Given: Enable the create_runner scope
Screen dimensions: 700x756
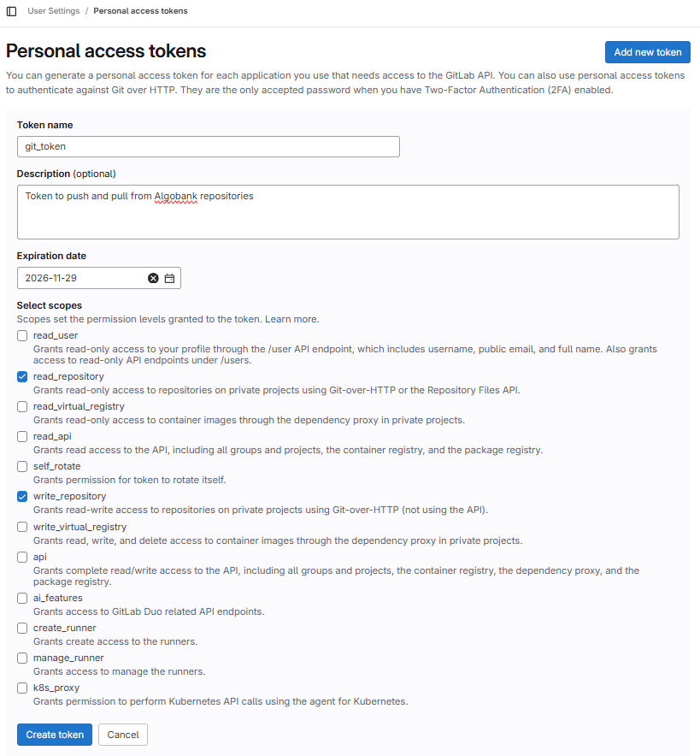Looking at the screenshot, I should [x=21, y=628].
